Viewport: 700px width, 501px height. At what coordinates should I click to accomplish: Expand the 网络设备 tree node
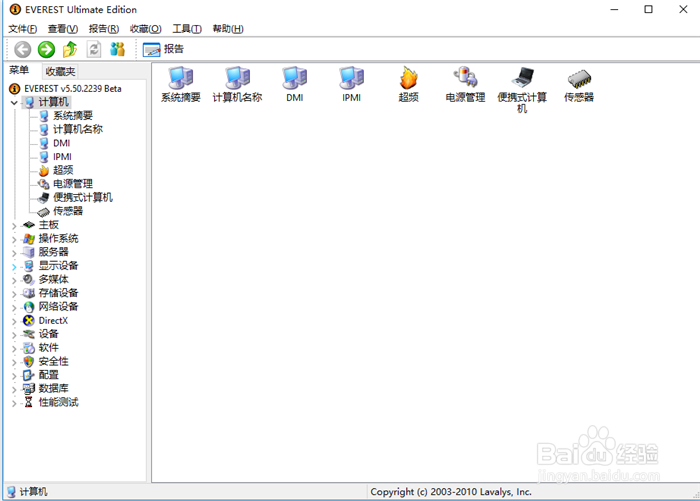[14, 307]
